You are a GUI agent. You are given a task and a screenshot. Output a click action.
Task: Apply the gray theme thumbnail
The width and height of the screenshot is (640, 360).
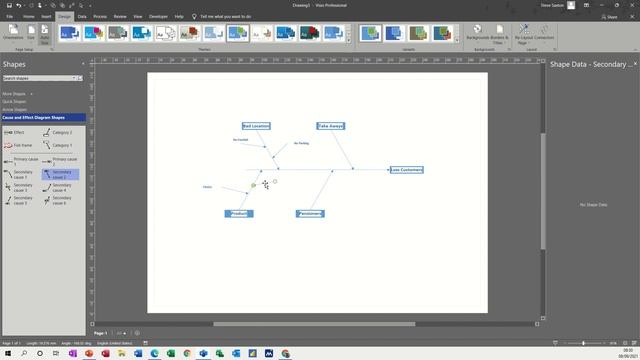118,33
